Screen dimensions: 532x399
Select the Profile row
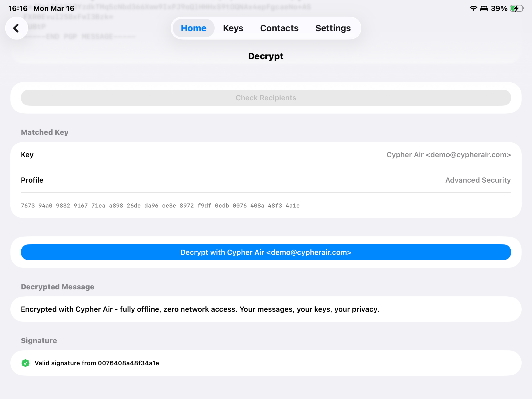(x=266, y=180)
